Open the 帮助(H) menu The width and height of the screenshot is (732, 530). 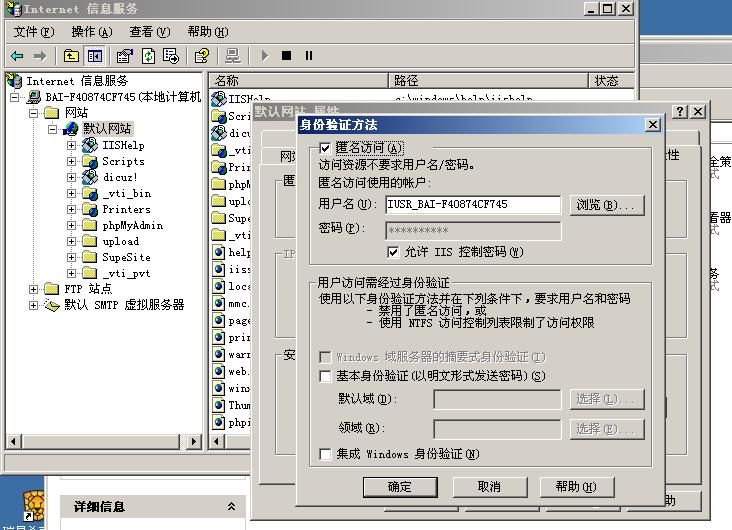tap(208, 32)
